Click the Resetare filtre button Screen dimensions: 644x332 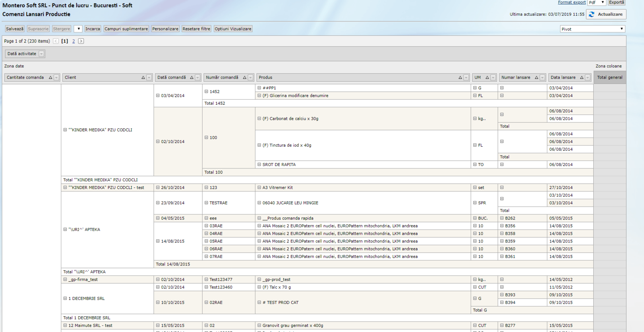click(x=196, y=29)
